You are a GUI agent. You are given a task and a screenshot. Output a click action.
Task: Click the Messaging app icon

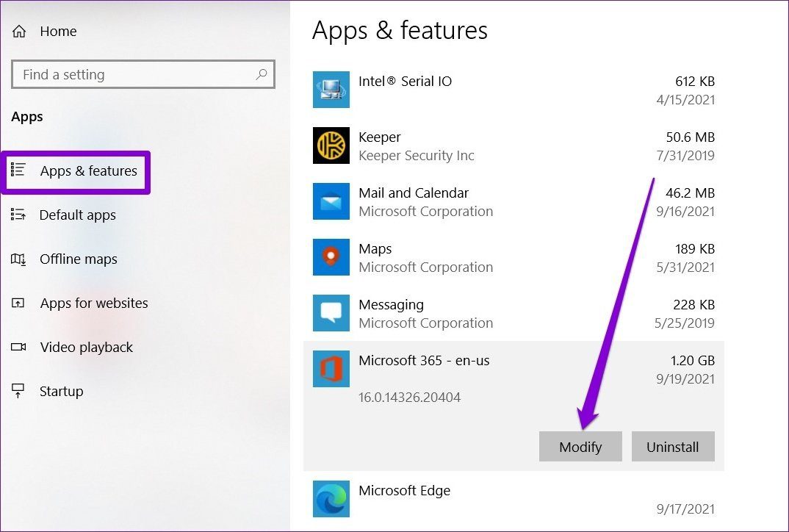(331, 313)
